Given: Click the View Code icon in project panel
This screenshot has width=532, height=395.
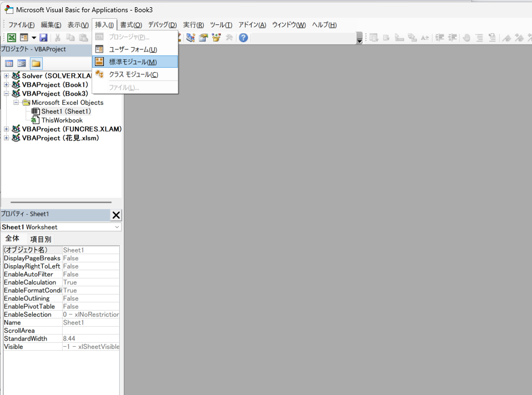Looking at the screenshot, I should point(9,63).
